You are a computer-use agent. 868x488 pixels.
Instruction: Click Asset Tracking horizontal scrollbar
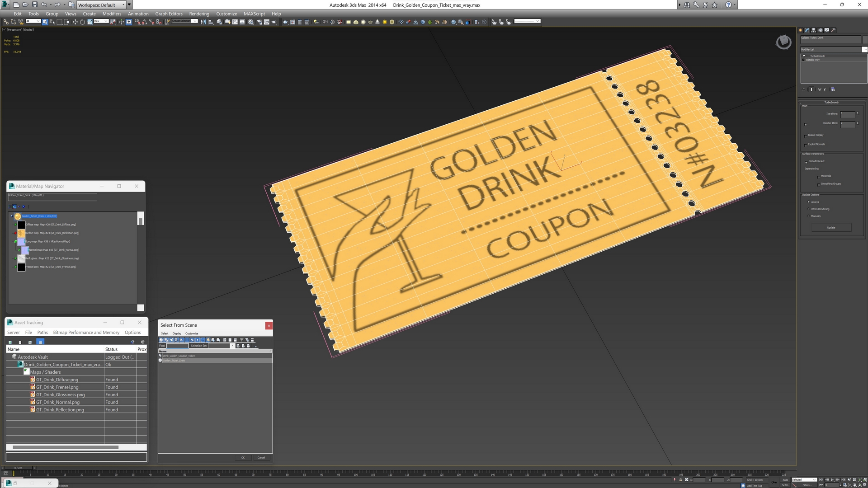coord(66,447)
